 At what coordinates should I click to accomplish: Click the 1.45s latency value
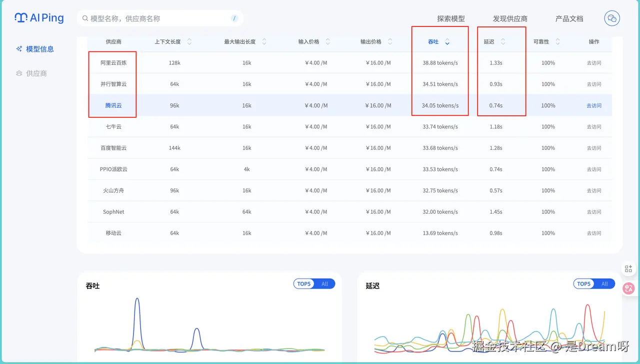496,212
